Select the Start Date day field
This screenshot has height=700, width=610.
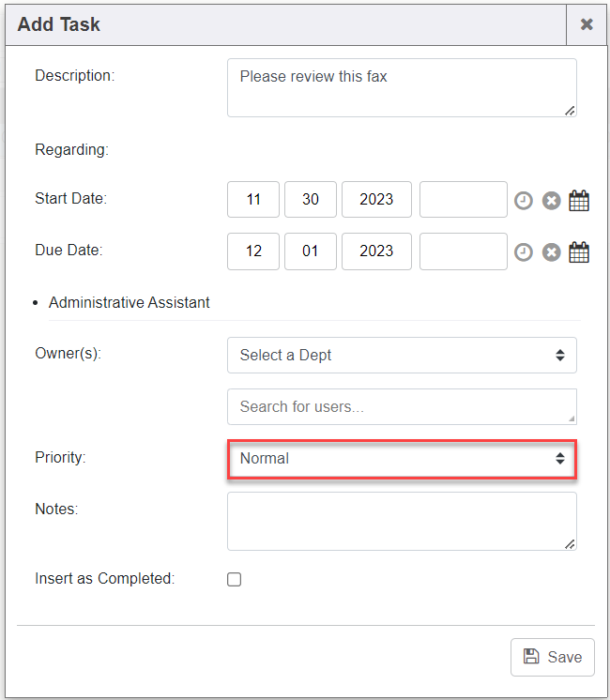click(311, 200)
